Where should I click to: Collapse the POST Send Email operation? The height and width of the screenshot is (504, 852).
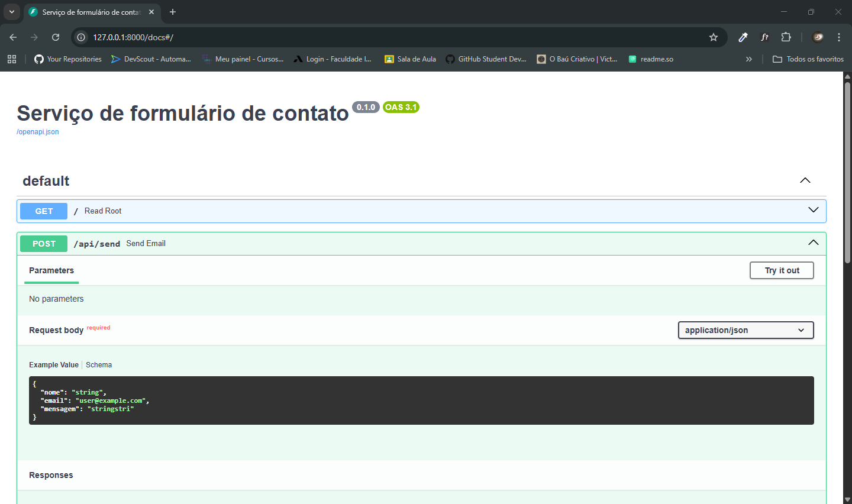pos(813,243)
